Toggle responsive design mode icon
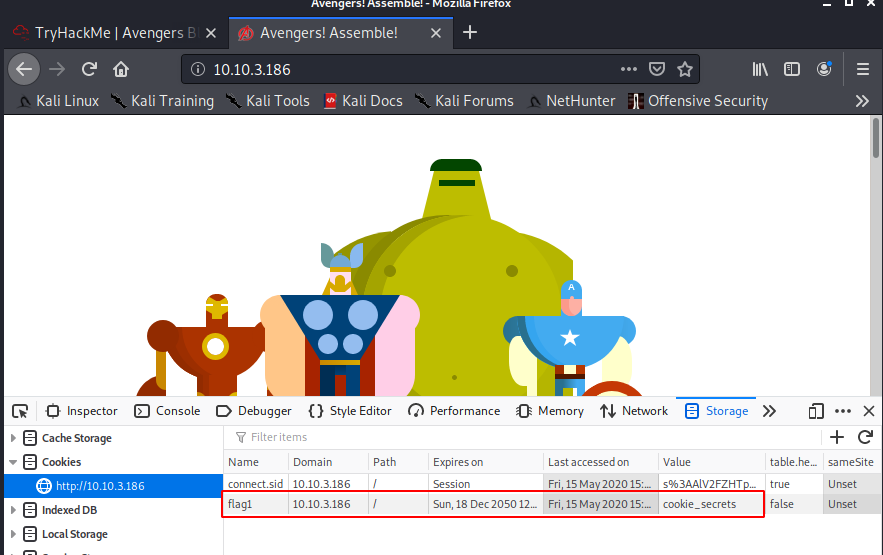The width and height of the screenshot is (883, 555). pos(816,411)
